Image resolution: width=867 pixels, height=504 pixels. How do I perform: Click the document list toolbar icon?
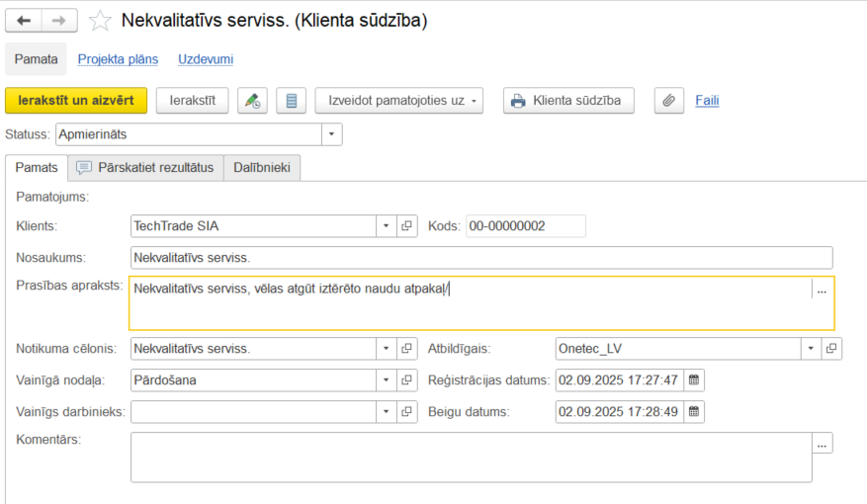[291, 101]
